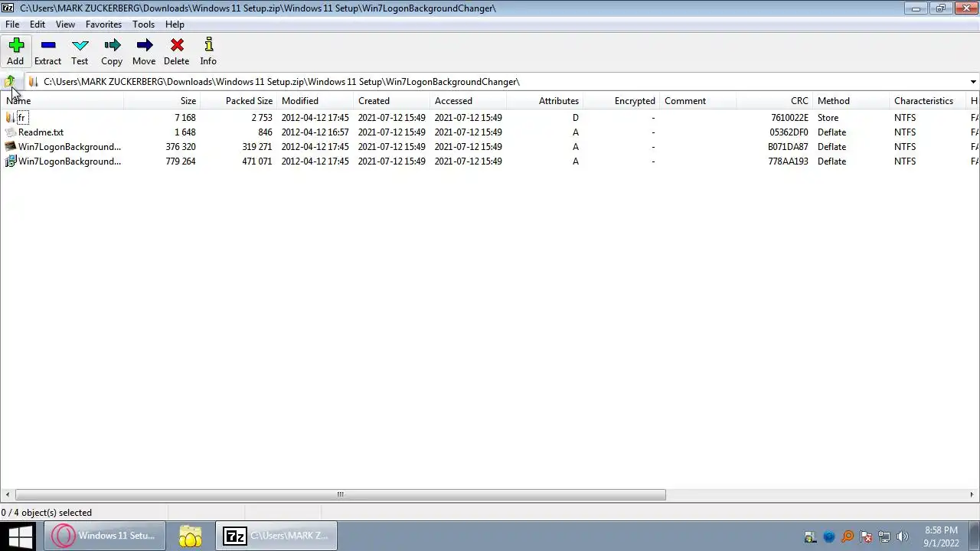Open the Favorites menu

(103, 24)
